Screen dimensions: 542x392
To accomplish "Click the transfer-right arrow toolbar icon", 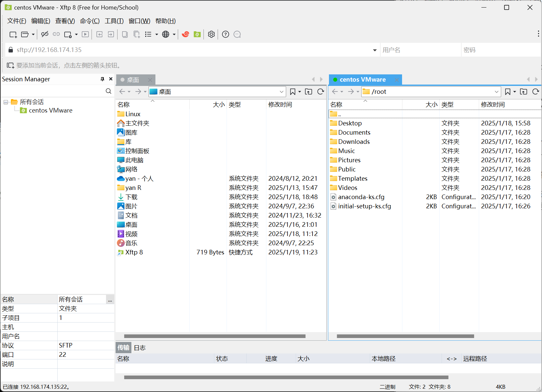I will pyautogui.click(x=111, y=34).
